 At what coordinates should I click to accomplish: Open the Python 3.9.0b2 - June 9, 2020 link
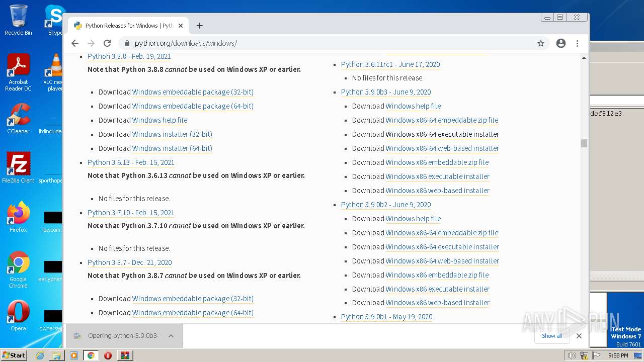pyautogui.click(x=386, y=205)
